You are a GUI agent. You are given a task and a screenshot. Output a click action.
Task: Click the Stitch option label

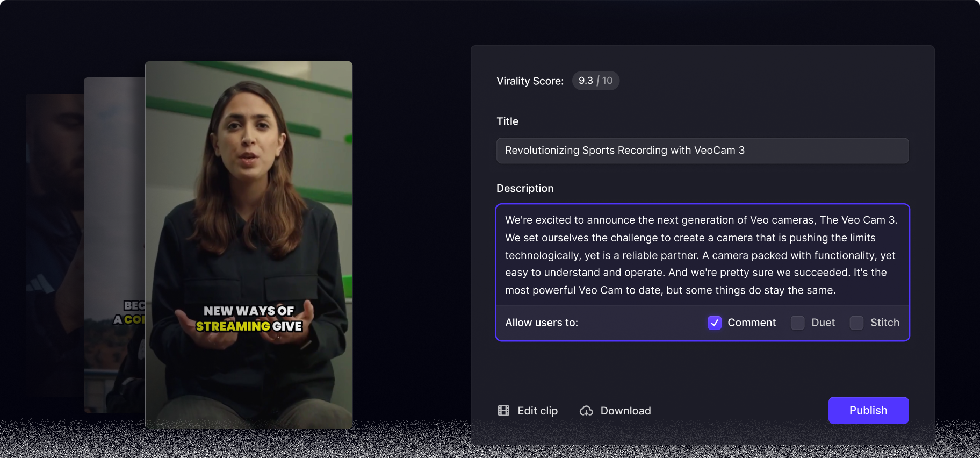[x=884, y=323]
